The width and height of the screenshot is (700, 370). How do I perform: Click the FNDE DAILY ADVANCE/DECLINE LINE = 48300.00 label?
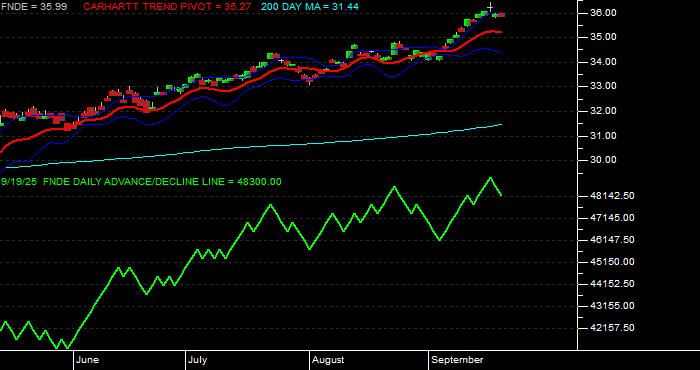click(x=161, y=182)
